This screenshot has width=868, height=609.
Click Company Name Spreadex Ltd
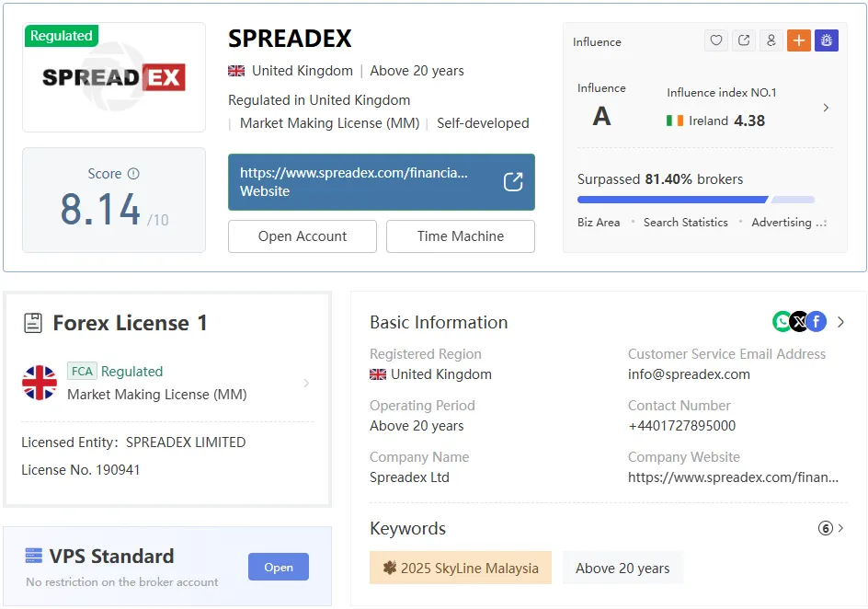click(x=409, y=477)
